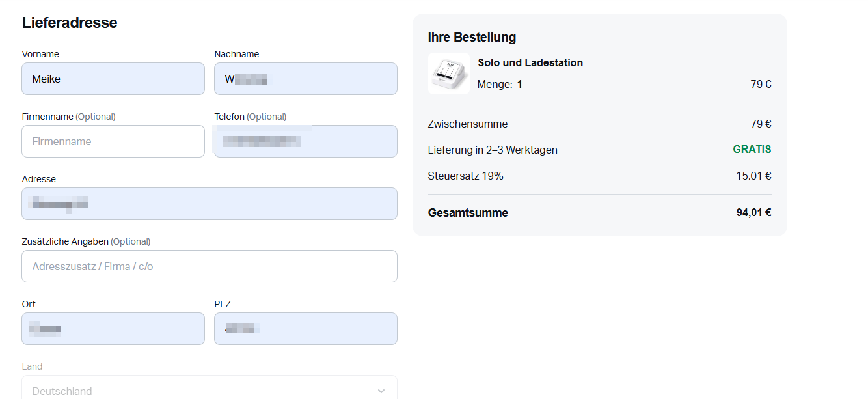Click the Menge quantity label
868x399 pixels.
click(495, 84)
